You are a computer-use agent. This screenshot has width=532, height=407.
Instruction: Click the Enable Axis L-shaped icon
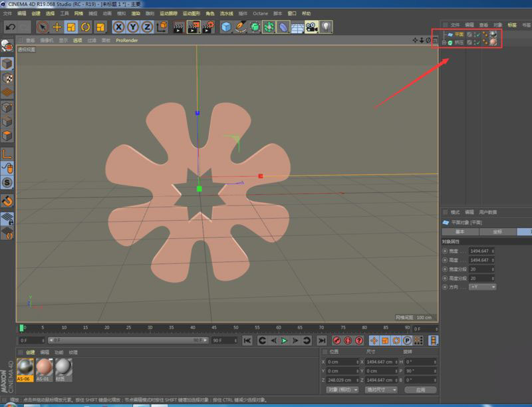click(x=7, y=154)
